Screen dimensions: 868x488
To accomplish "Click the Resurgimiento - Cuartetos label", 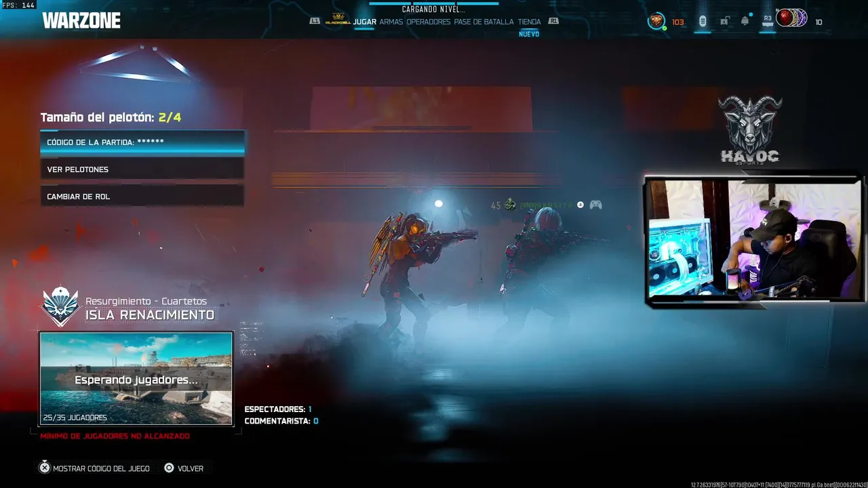I will (146, 301).
